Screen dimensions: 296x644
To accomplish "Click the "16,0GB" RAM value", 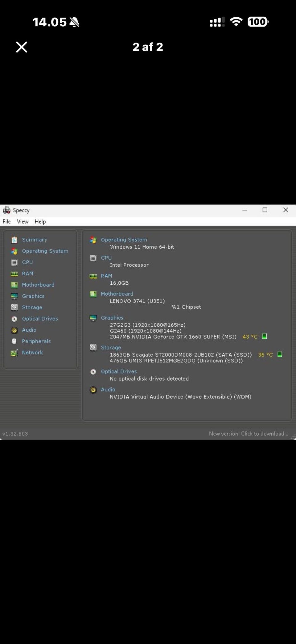I will tap(119, 283).
